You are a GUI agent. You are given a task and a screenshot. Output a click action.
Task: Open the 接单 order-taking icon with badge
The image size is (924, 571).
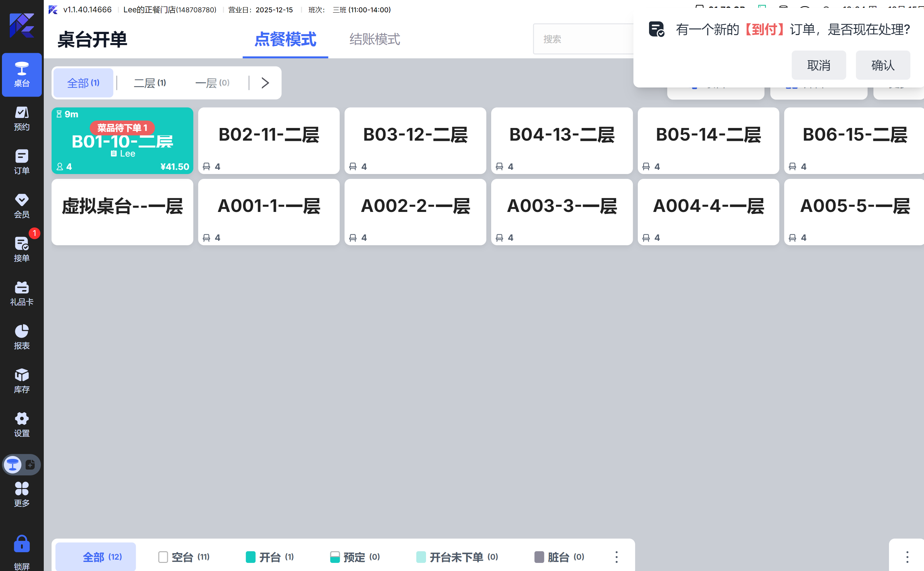coord(21,249)
